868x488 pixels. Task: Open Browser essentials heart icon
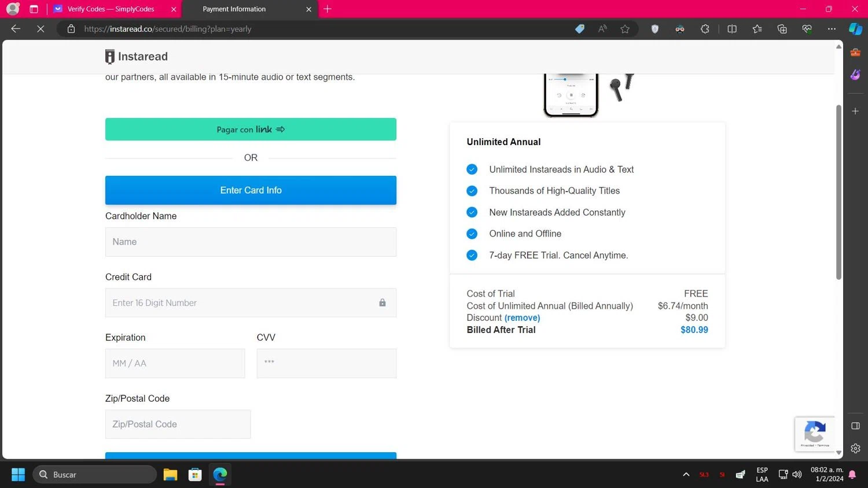[x=807, y=29]
